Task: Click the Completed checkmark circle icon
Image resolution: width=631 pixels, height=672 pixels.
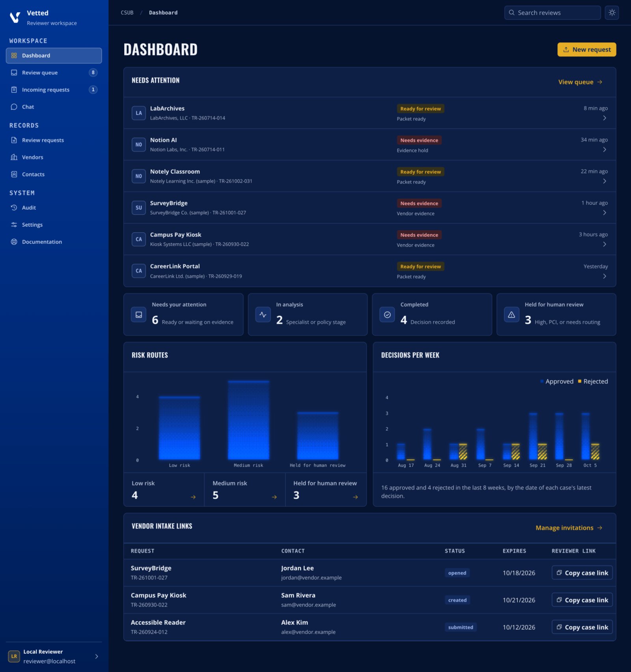Action: pyautogui.click(x=387, y=315)
